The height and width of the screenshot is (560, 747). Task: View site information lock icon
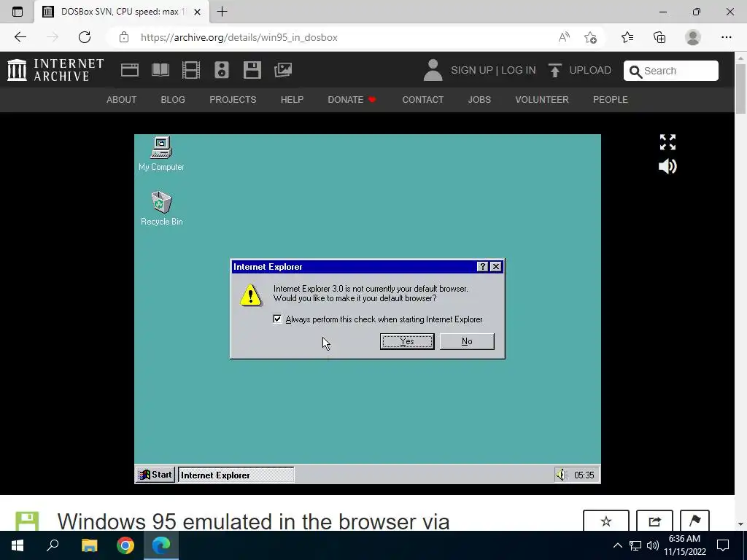[x=124, y=37]
